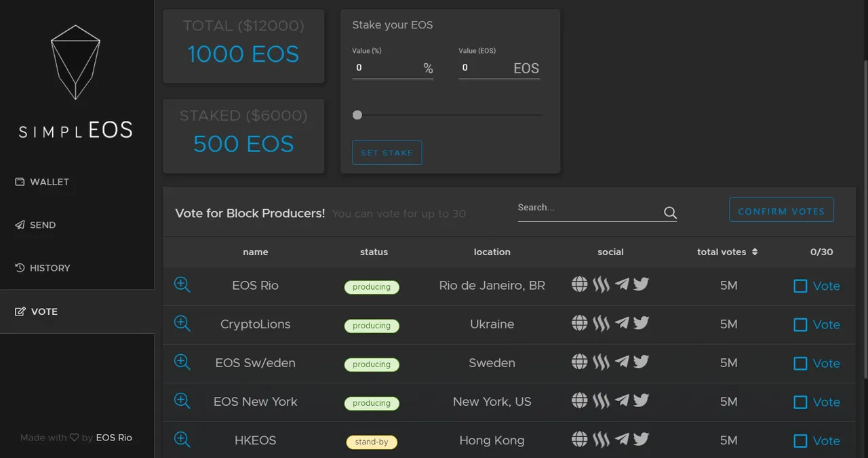Open details magnifier for HKEOS
Viewport: 868px width, 458px height.
click(x=182, y=439)
